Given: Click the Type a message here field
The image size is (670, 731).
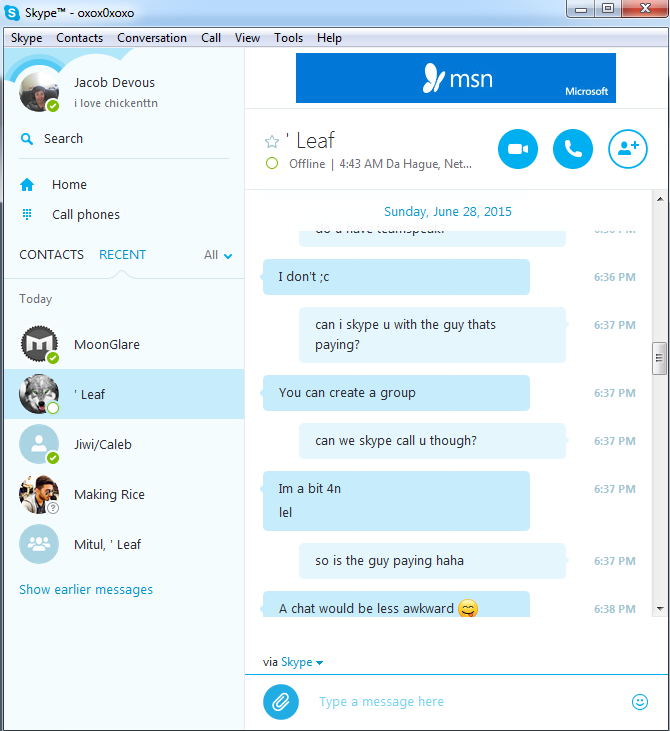Looking at the screenshot, I should tap(471, 702).
